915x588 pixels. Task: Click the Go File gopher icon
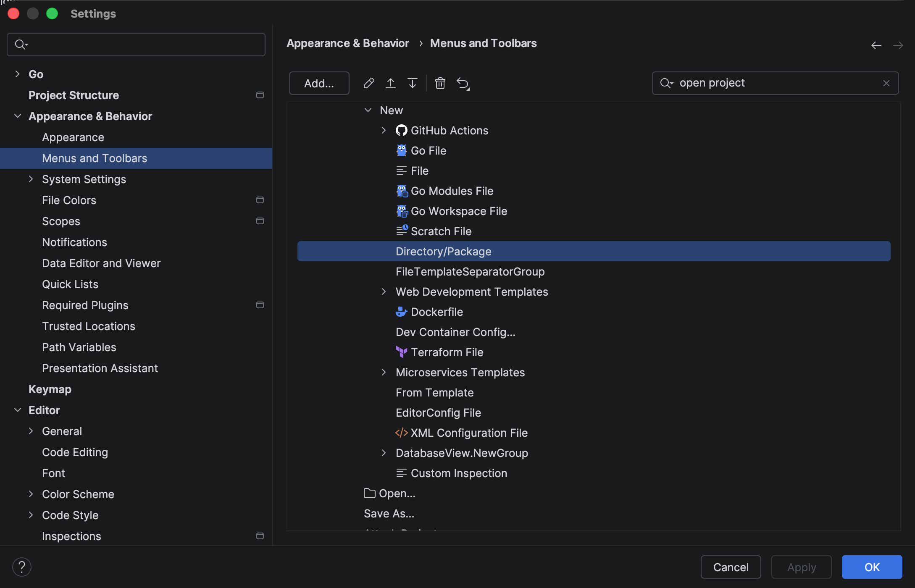click(402, 150)
